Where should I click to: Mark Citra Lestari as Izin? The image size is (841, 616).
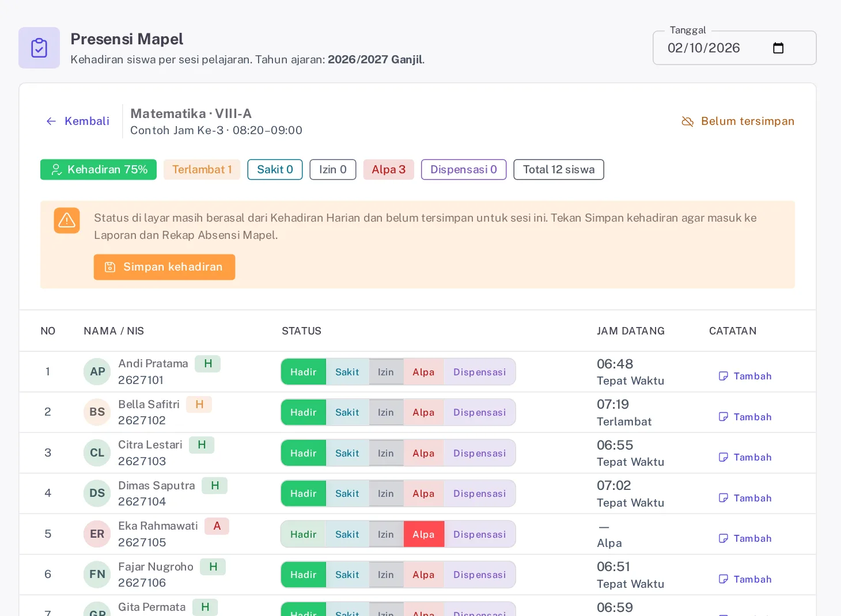coord(386,453)
